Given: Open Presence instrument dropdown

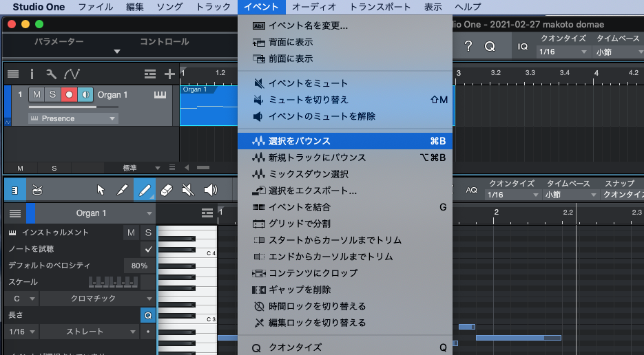Looking at the screenshot, I should 73,118.
